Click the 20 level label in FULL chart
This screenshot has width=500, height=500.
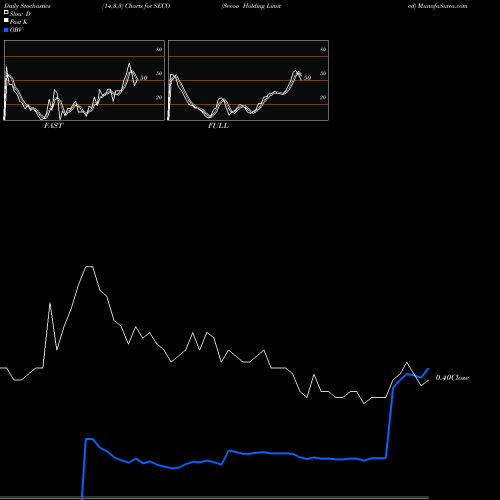(323, 97)
